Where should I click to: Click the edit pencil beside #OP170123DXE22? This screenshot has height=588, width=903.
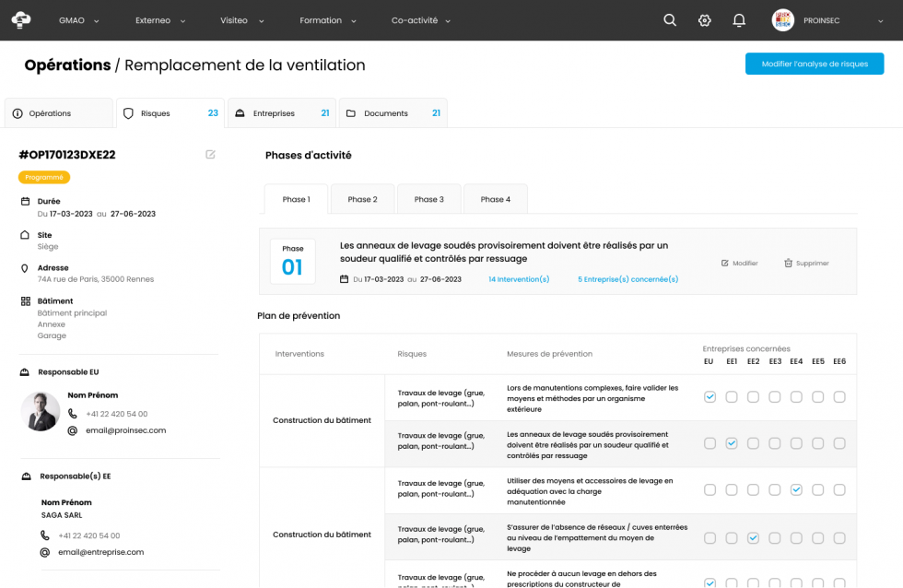[x=210, y=155]
